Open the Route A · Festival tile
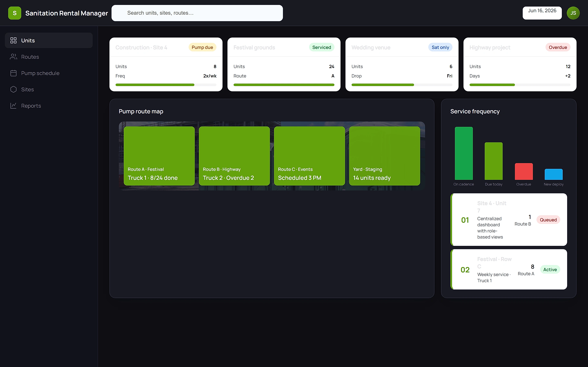This screenshot has width=588, height=367. point(159,156)
